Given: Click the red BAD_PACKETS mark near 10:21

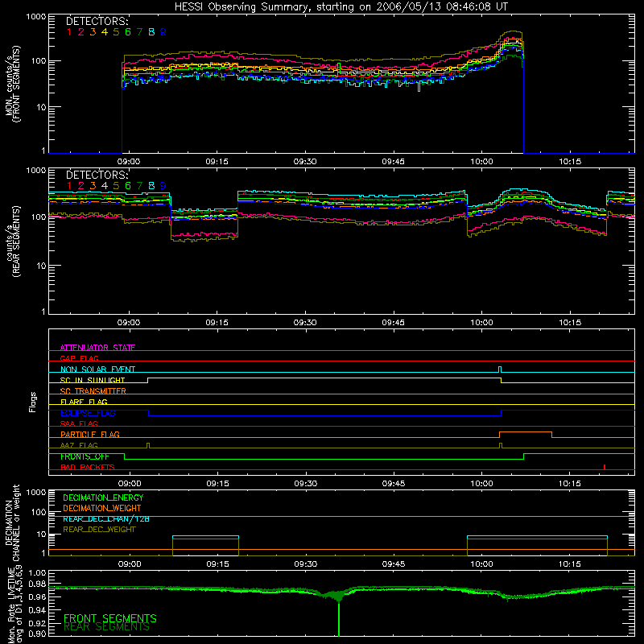Looking at the screenshot, I should click(605, 467).
